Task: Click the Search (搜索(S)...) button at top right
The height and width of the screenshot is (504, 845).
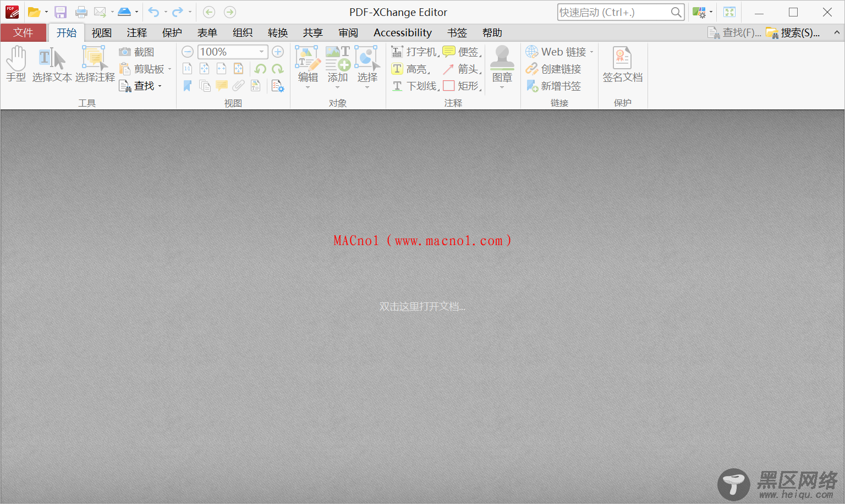Action: (x=793, y=33)
